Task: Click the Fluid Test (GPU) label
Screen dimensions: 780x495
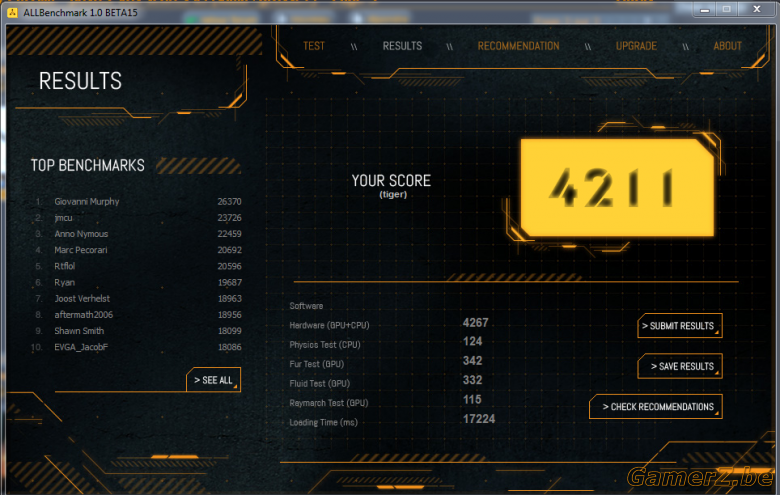Action: click(319, 384)
